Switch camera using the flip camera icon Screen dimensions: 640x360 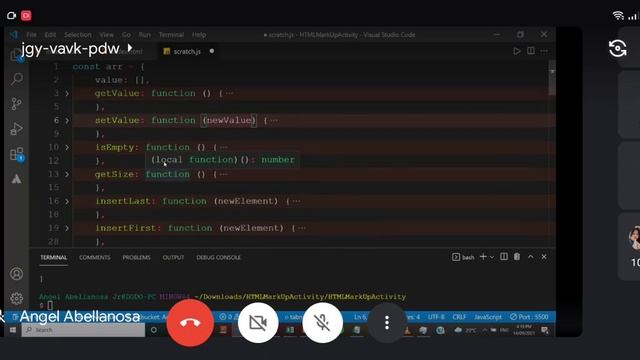pos(617,49)
